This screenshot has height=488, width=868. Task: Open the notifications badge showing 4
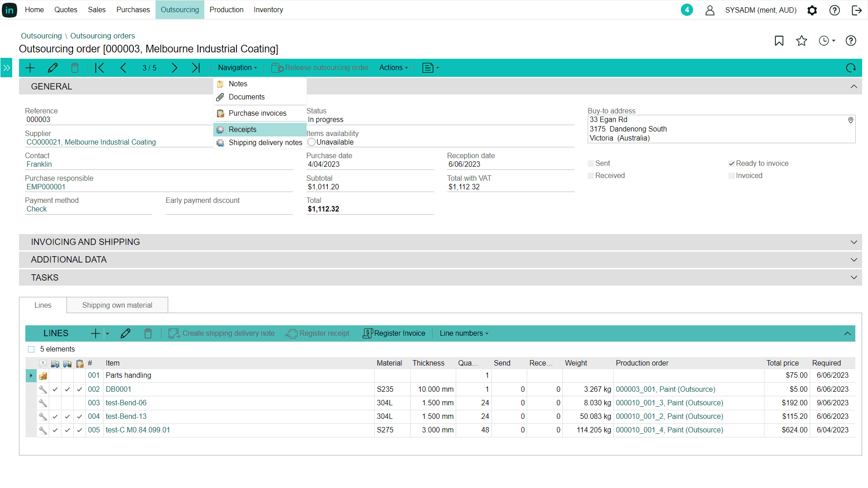tap(687, 10)
